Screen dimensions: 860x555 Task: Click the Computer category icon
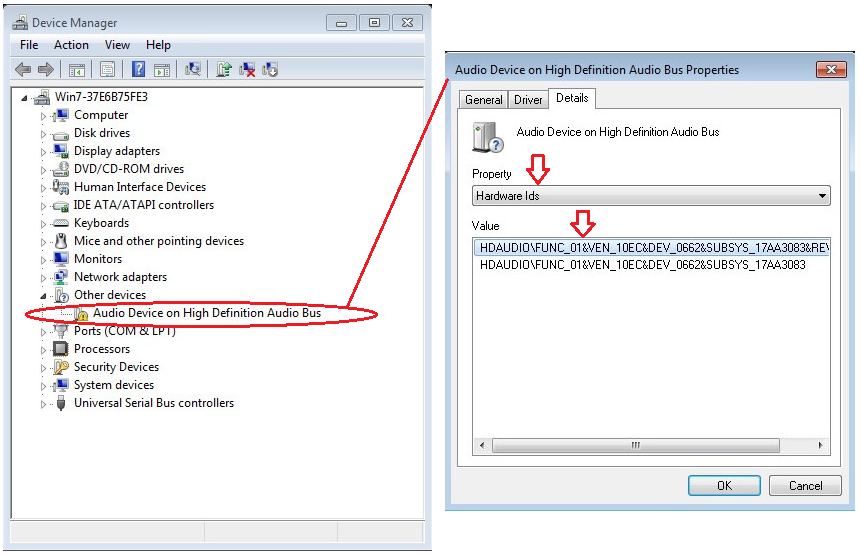click(x=60, y=115)
